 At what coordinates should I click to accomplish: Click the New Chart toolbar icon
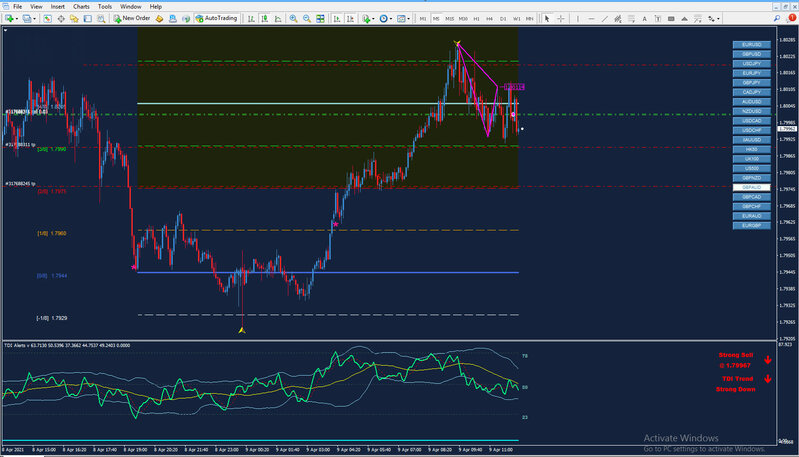pos(9,19)
